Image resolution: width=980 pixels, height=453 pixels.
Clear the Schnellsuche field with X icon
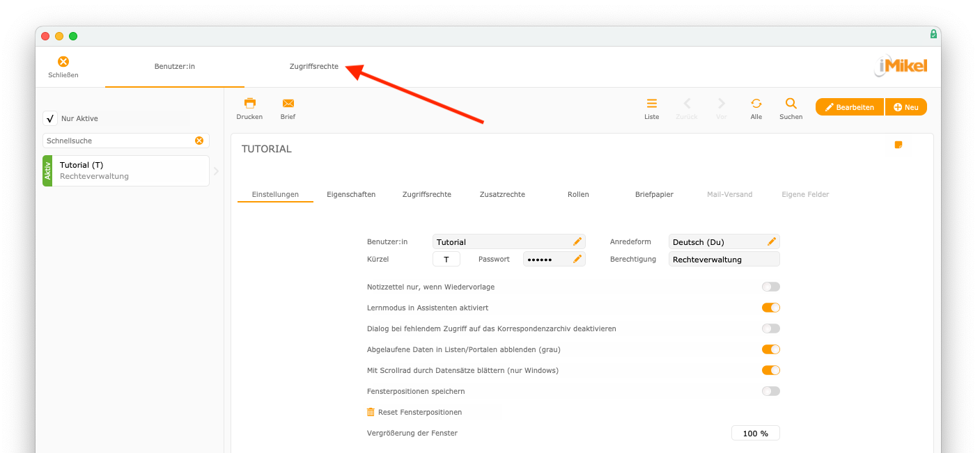[x=199, y=141]
